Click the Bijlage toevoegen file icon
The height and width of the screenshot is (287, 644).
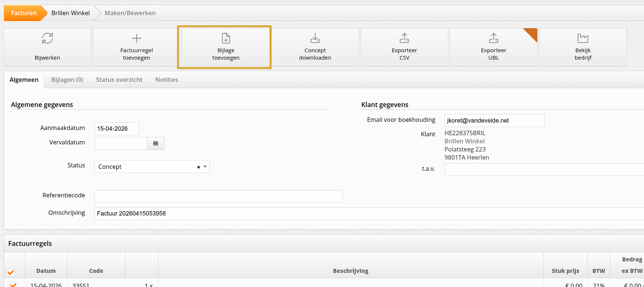(x=226, y=38)
